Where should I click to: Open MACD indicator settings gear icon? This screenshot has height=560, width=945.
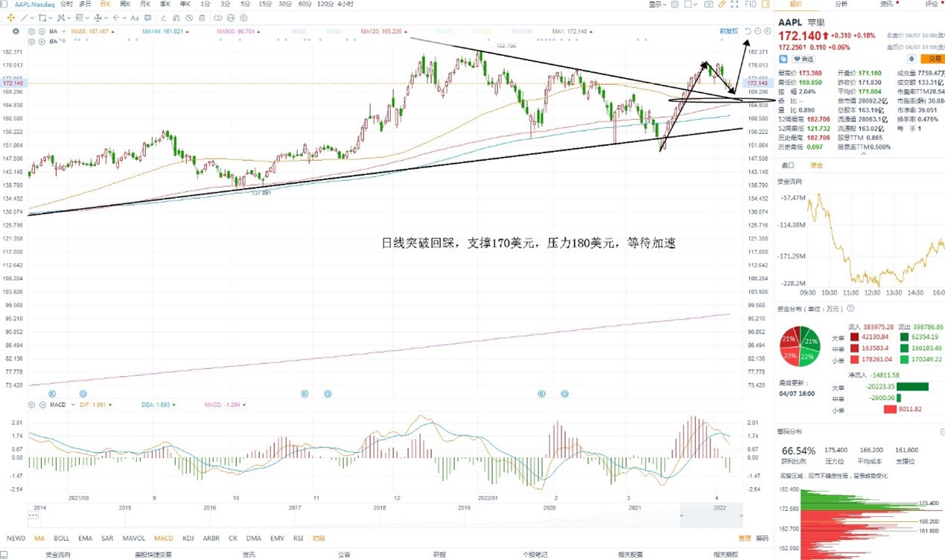[31, 405]
